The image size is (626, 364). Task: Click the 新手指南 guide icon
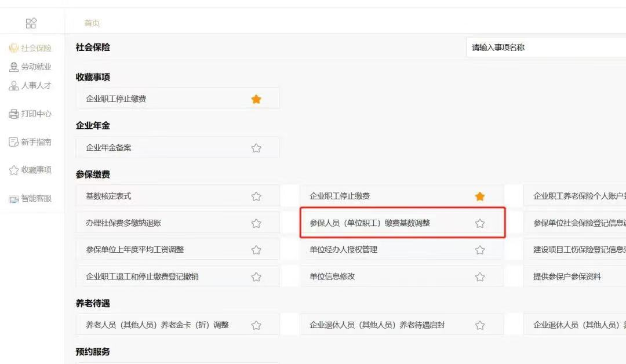click(x=14, y=142)
